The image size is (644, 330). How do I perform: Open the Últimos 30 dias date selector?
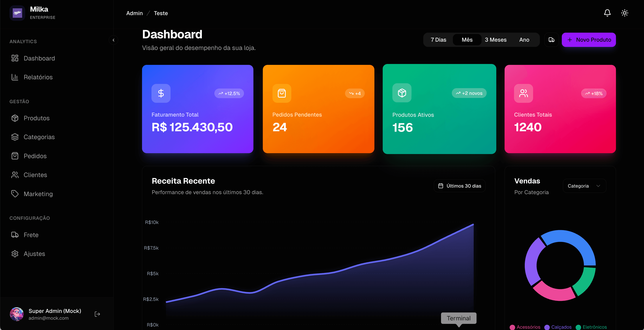(x=459, y=186)
